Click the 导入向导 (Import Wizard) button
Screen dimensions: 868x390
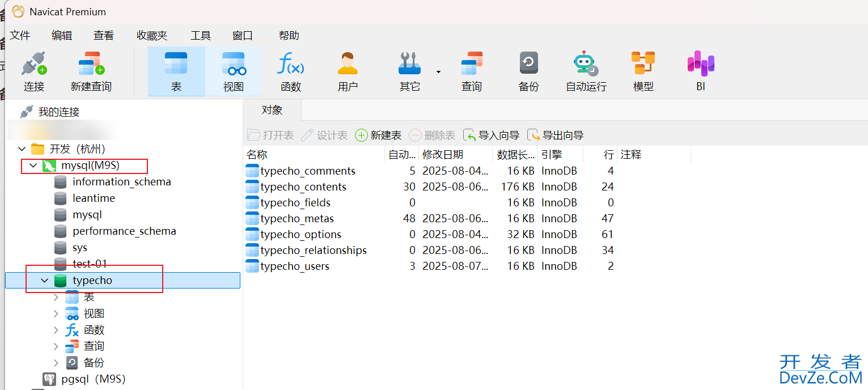click(492, 135)
